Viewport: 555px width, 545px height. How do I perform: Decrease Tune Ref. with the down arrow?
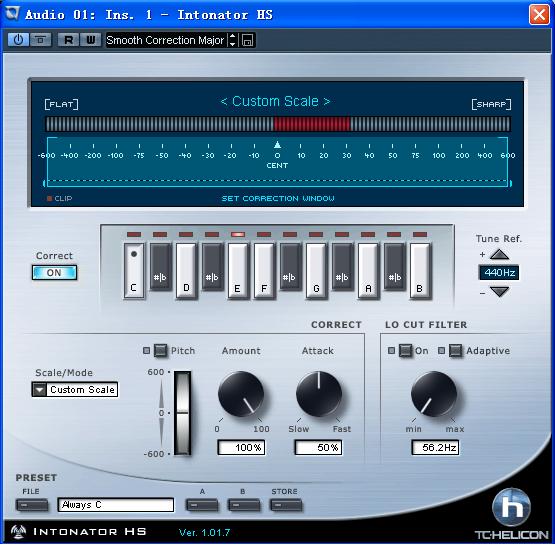[x=499, y=292]
